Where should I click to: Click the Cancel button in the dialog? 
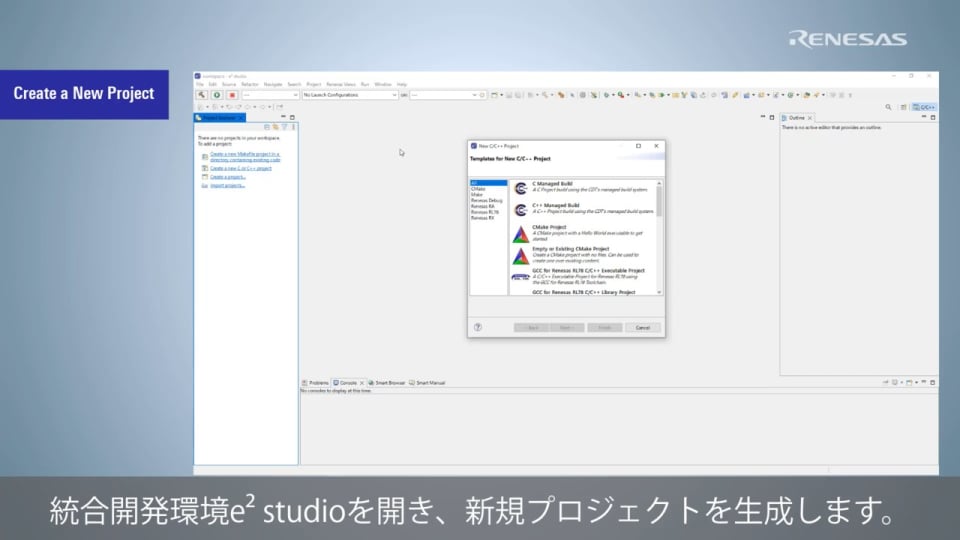tap(643, 328)
